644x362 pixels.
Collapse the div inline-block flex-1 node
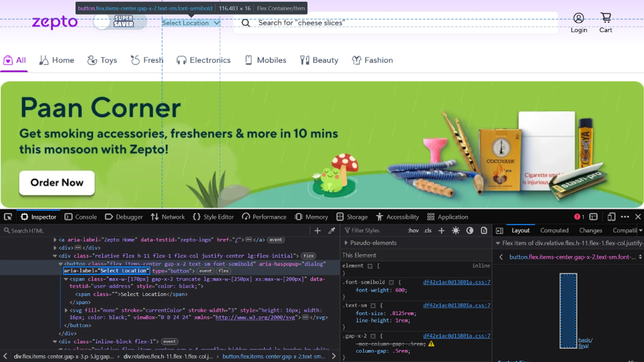pyautogui.click(x=55, y=341)
